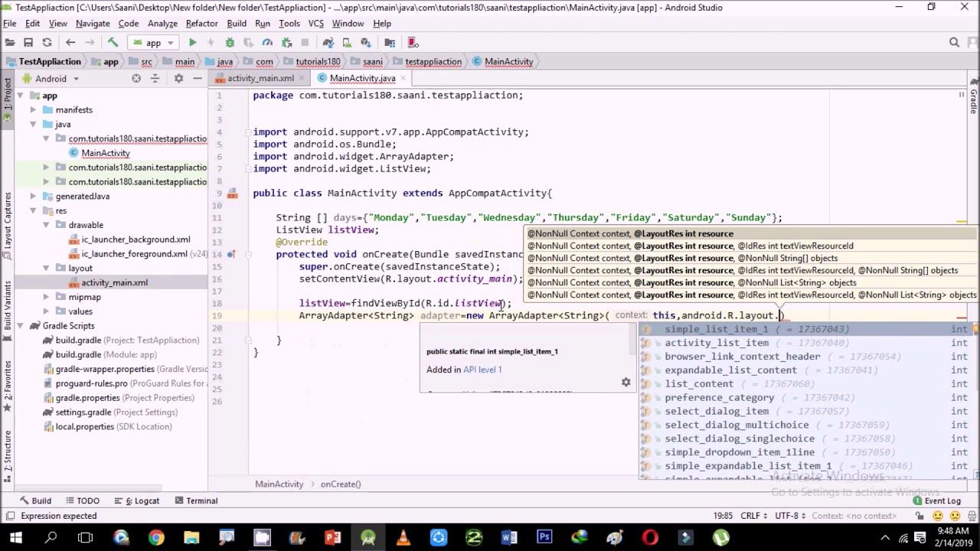Click onCreate() breadcrumb below editor
980x551 pixels.
pyautogui.click(x=341, y=484)
